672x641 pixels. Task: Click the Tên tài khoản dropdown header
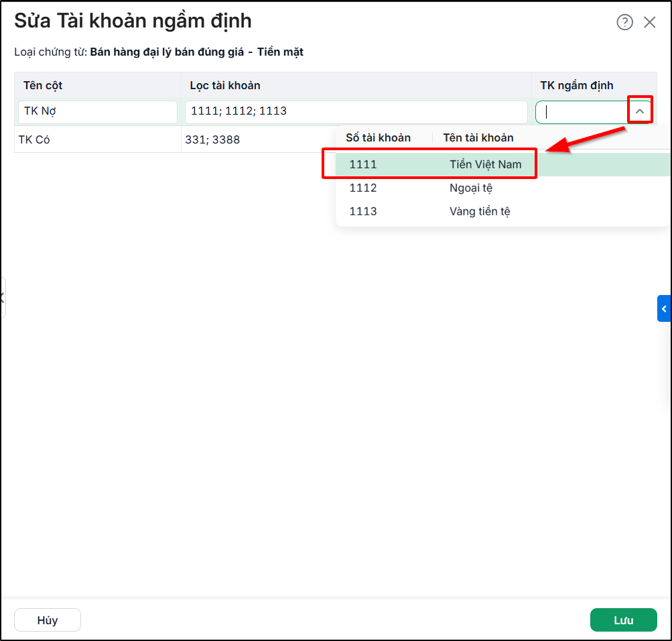tap(478, 137)
